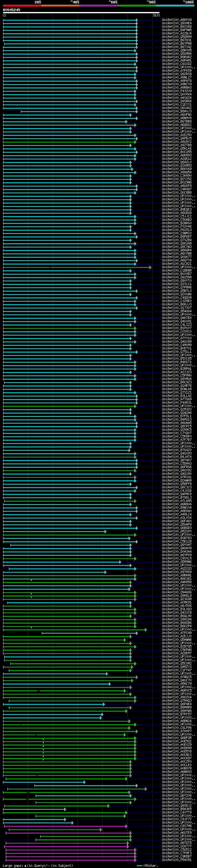
Task: Click the UniRef100_B8AQJ3 hit name
Action: [x=177, y=111]
